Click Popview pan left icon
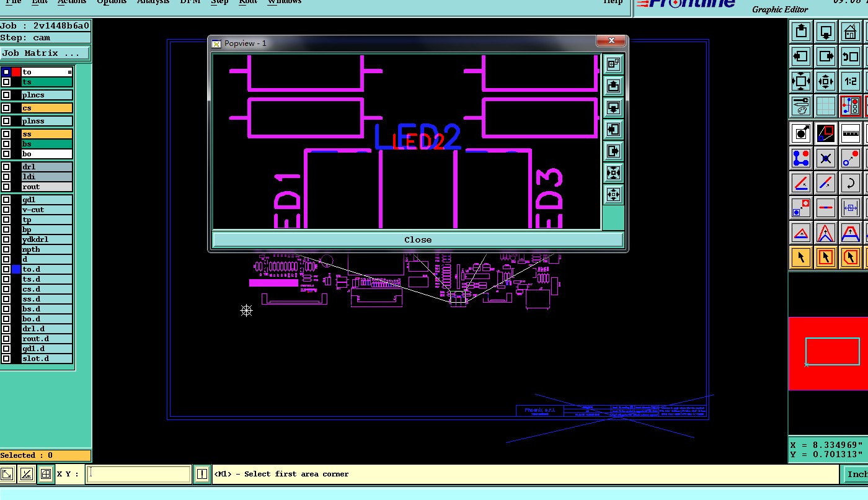The height and width of the screenshot is (500, 868). pyautogui.click(x=613, y=129)
